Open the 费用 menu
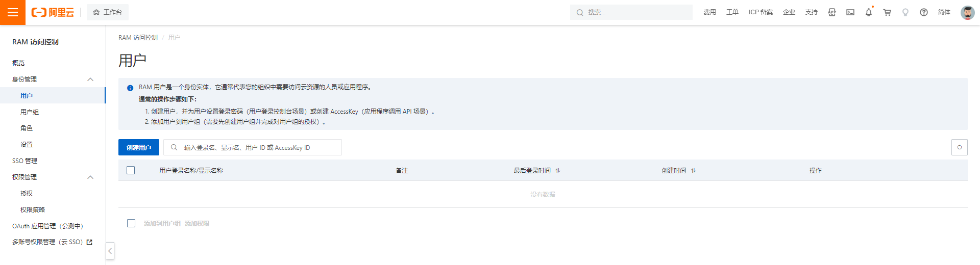The height and width of the screenshot is (265, 980). (x=709, y=12)
